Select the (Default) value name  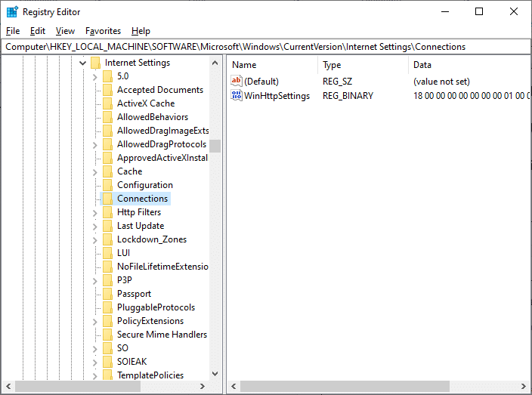tap(261, 82)
